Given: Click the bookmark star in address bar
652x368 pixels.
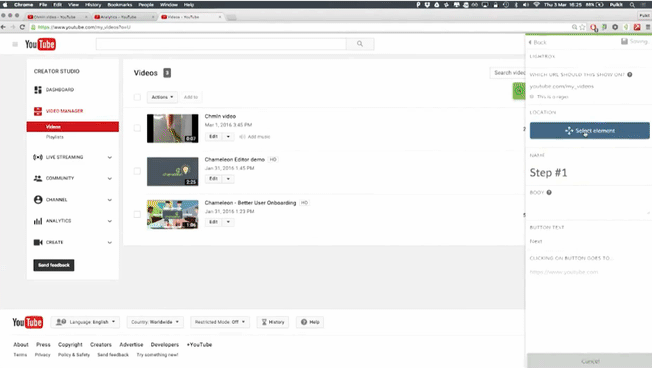Looking at the screenshot, I should tap(583, 27).
